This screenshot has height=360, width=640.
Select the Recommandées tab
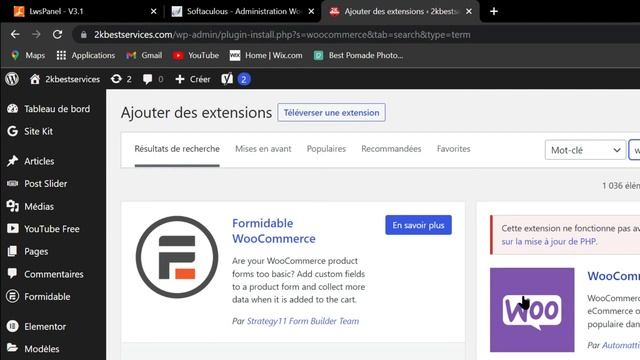391,149
